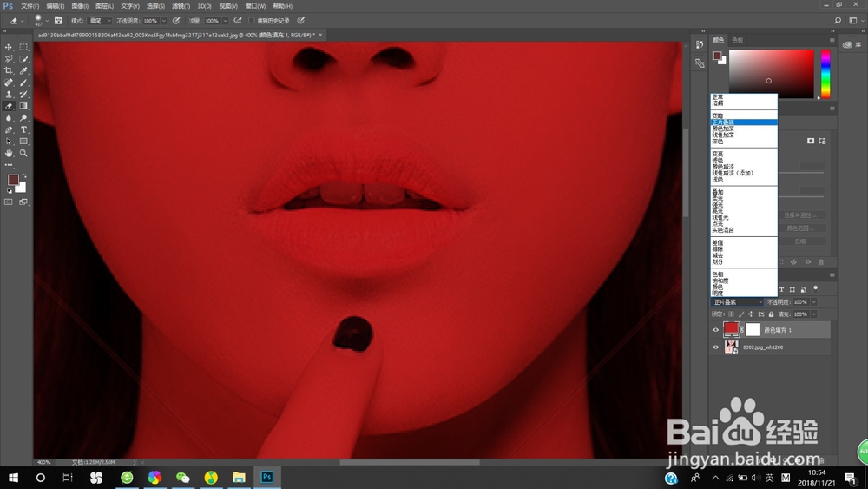The height and width of the screenshot is (489, 868).
Task: Open layer fill 填充 arrow
Action: click(814, 314)
